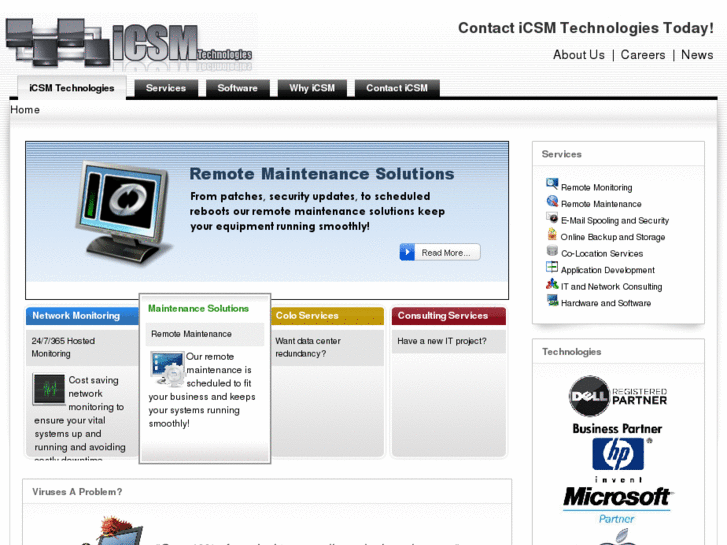The width and height of the screenshot is (727, 545).
Task: Open the iCSM Technologies tab
Action: tap(71, 88)
